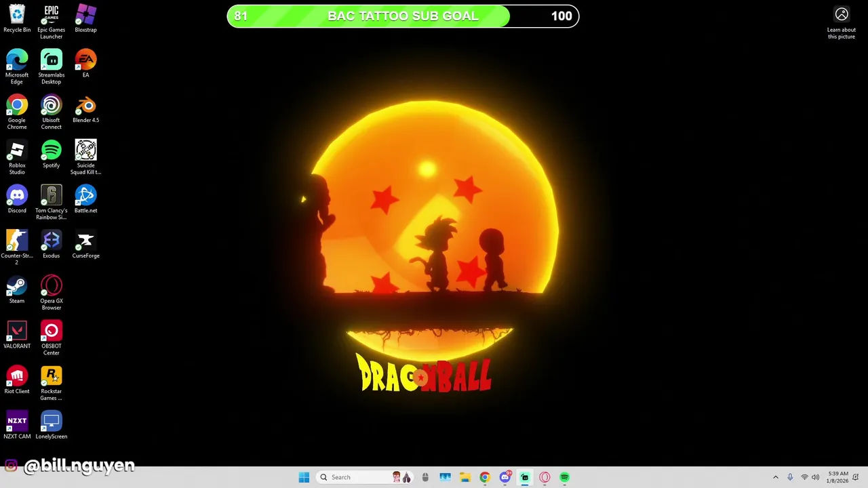
Task: Select the Steam desktop shortcut
Action: [17, 290]
